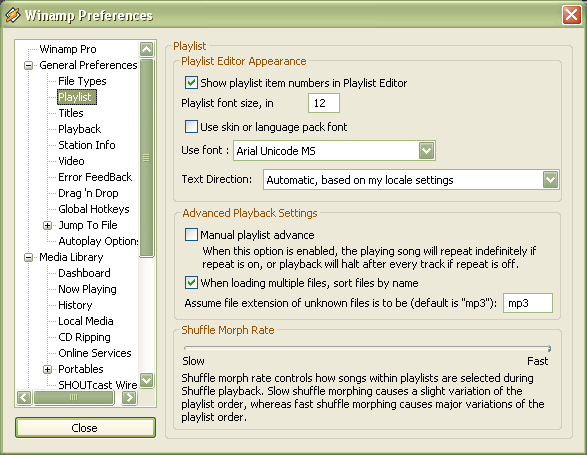This screenshot has height=455, width=587.
Task: Select Titles in the preferences tree
Action: [x=71, y=113]
